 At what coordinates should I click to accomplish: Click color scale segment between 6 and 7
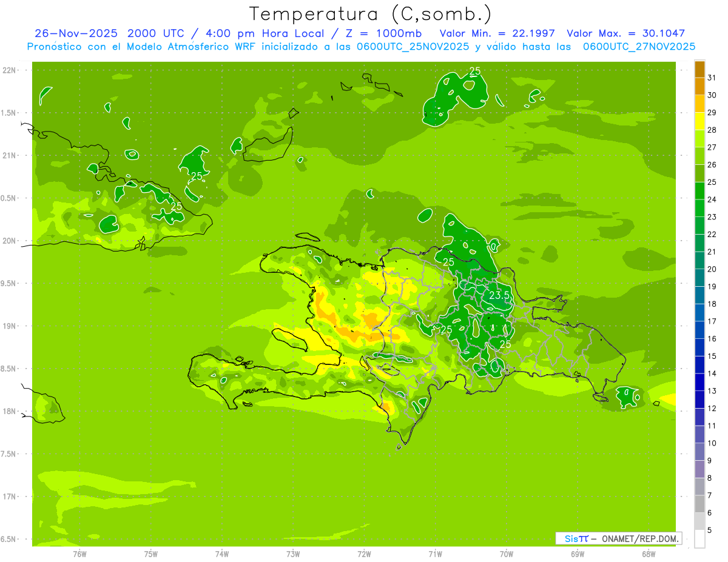(x=699, y=504)
